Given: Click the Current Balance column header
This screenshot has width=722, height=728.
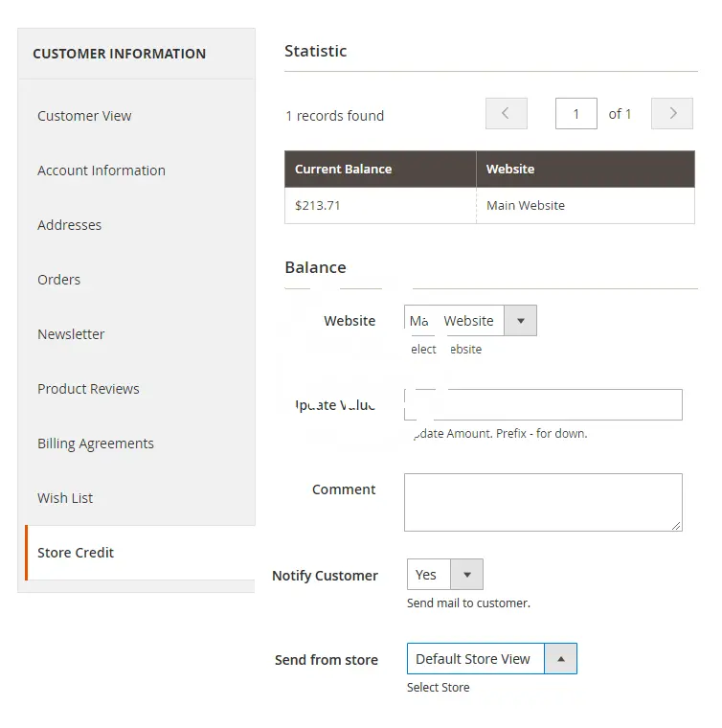Looking at the screenshot, I should pos(380,169).
